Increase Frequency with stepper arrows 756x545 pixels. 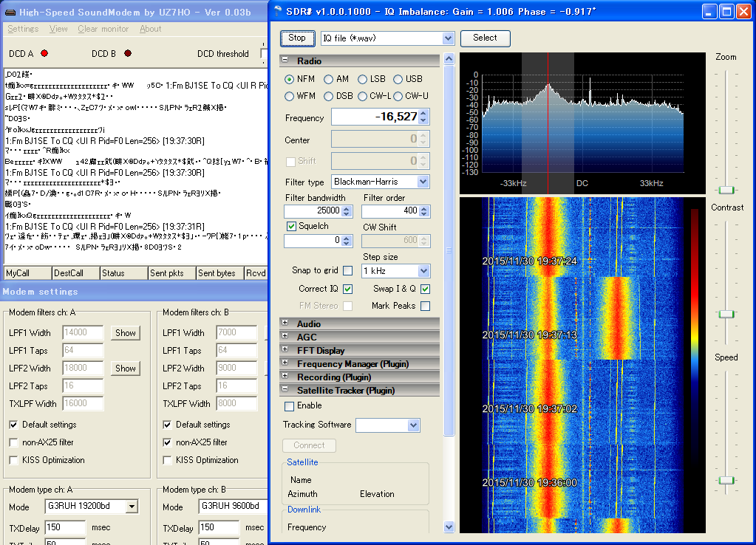(423, 113)
